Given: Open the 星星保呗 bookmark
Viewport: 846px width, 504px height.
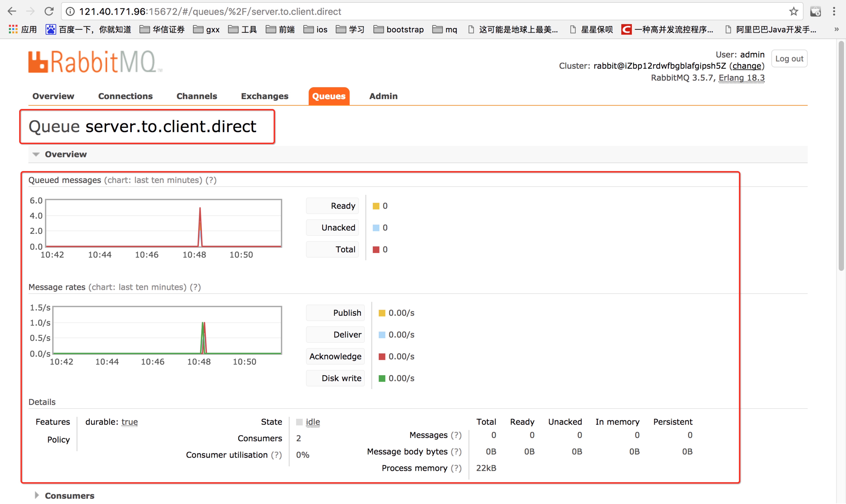Looking at the screenshot, I should [x=591, y=30].
